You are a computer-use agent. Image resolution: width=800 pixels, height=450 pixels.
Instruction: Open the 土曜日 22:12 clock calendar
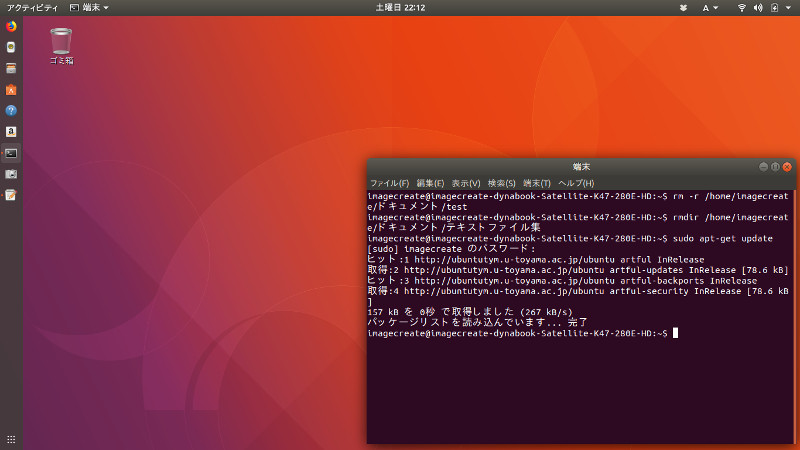(400, 8)
